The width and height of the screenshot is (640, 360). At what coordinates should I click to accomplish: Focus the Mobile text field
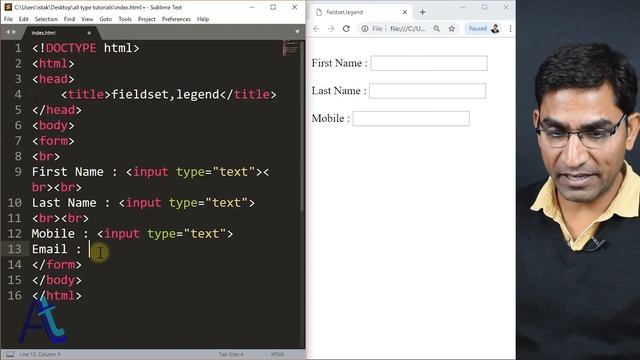411,119
